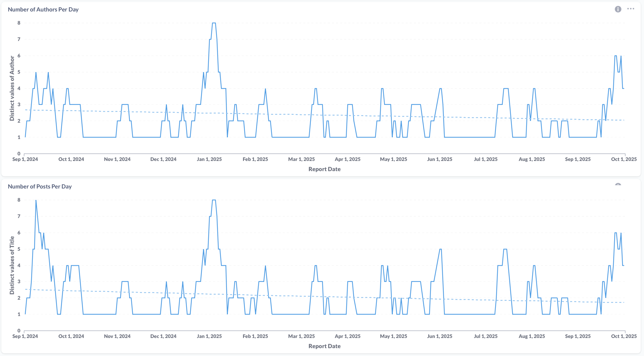Click y-axis value 8 on Posts chart
This screenshot has height=356, width=644.
pos(19,200)
